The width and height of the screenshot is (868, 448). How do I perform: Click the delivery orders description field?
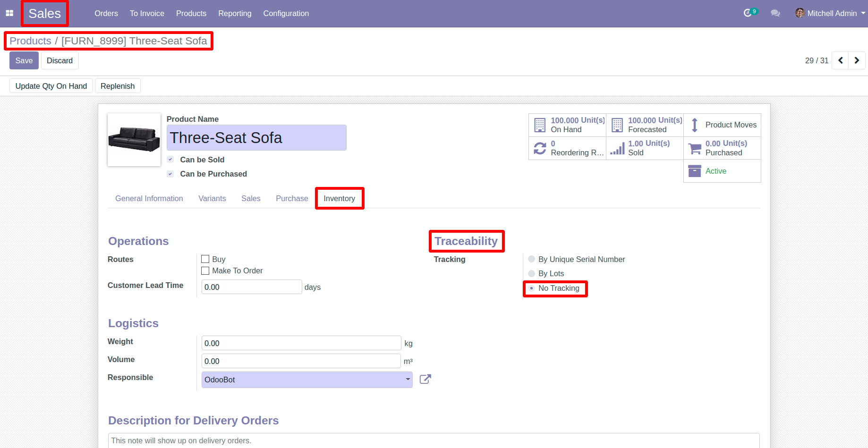434,440
